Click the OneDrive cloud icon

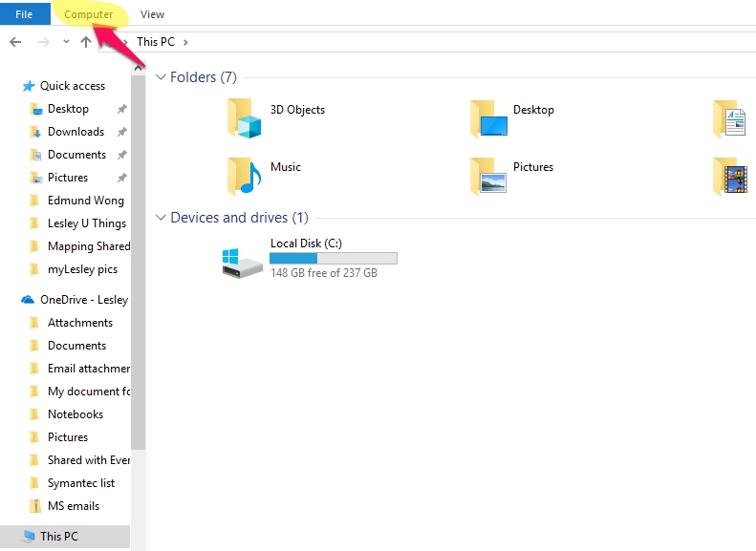(28, 300)
